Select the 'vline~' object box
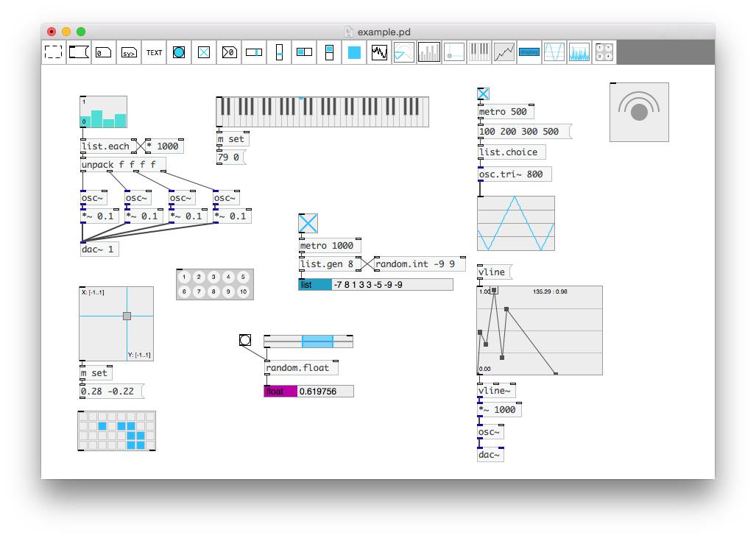The height and width of the screenshot is (538, 756). point(496,391)
